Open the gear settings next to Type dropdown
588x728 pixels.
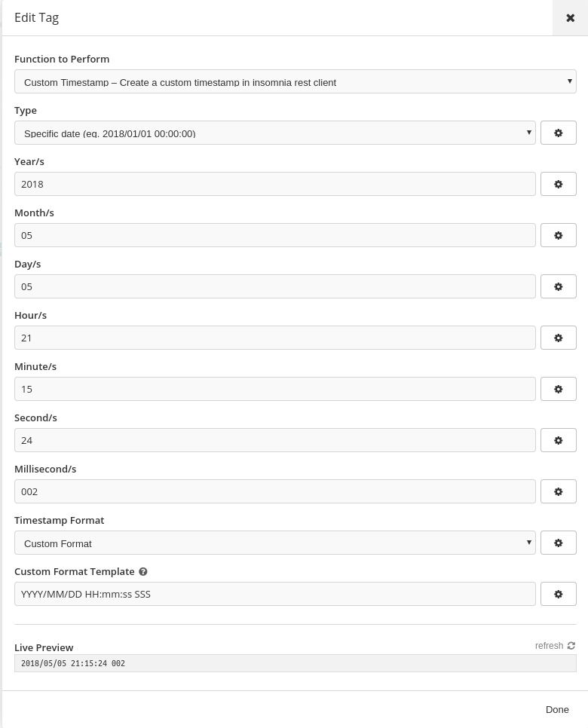559,133
